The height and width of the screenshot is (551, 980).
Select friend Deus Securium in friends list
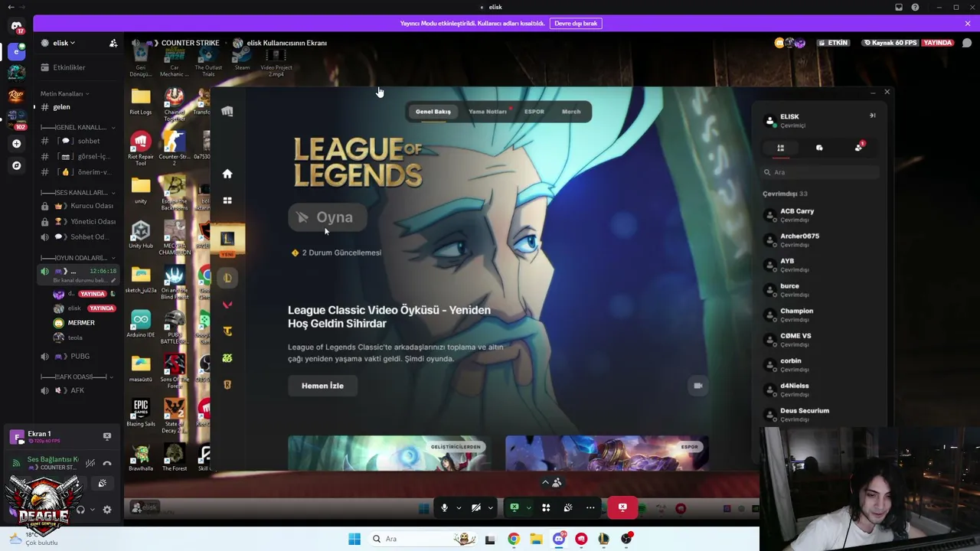click(x=821, y=415)
